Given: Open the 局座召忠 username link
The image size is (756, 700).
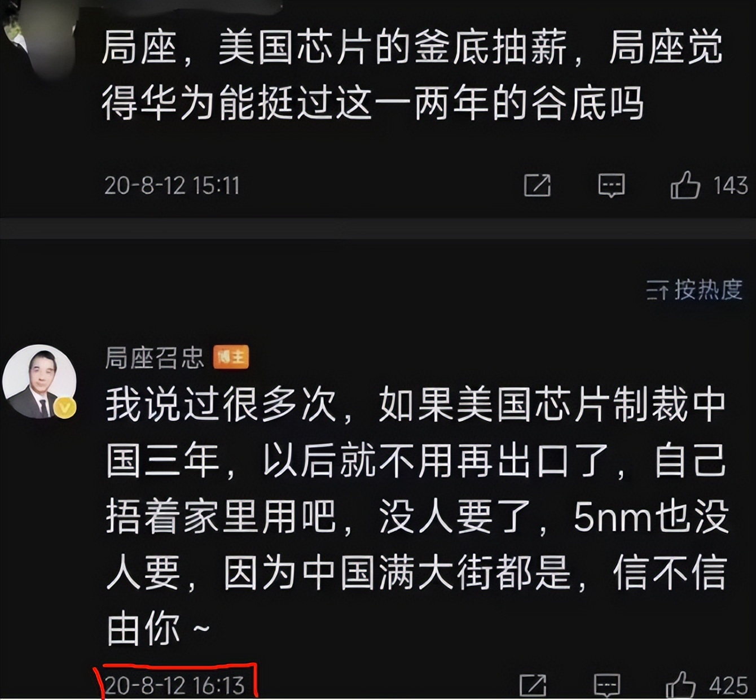Looking at the screenshot, I should [x=154, y=357].
